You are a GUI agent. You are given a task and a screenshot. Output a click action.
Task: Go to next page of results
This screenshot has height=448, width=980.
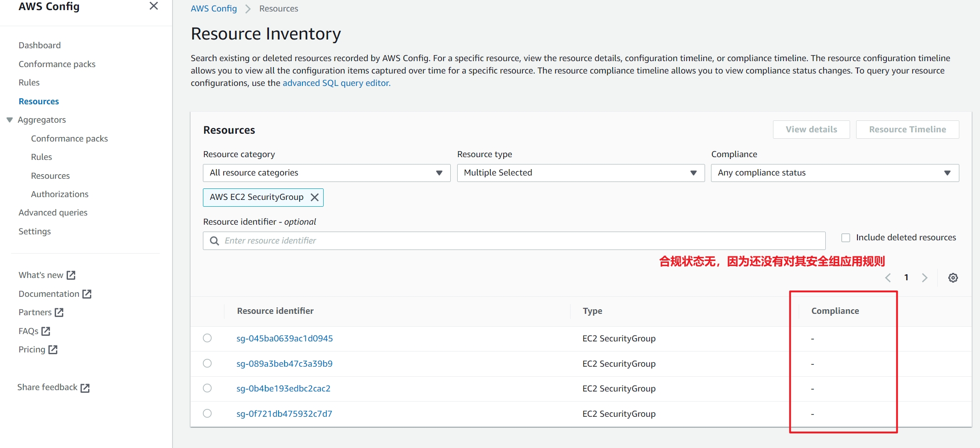tap(924, 278)
